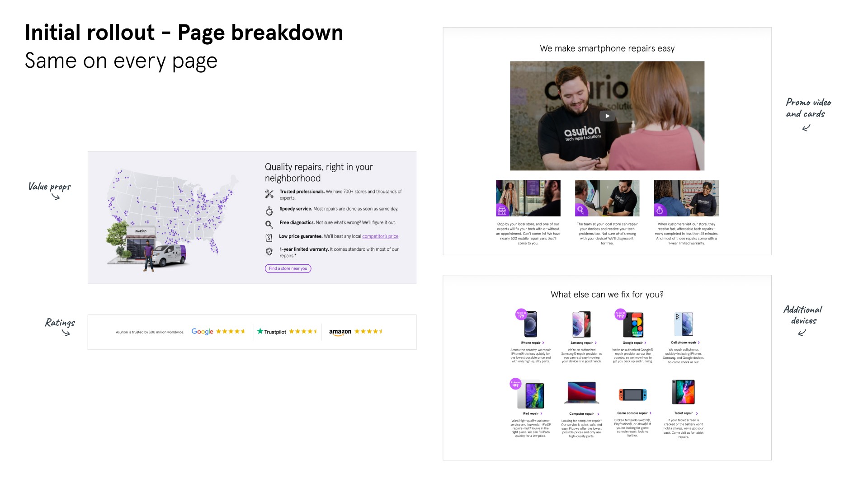
Task: Open the competitor's price link
Action: pyautogui.click(x=380, y=236)
